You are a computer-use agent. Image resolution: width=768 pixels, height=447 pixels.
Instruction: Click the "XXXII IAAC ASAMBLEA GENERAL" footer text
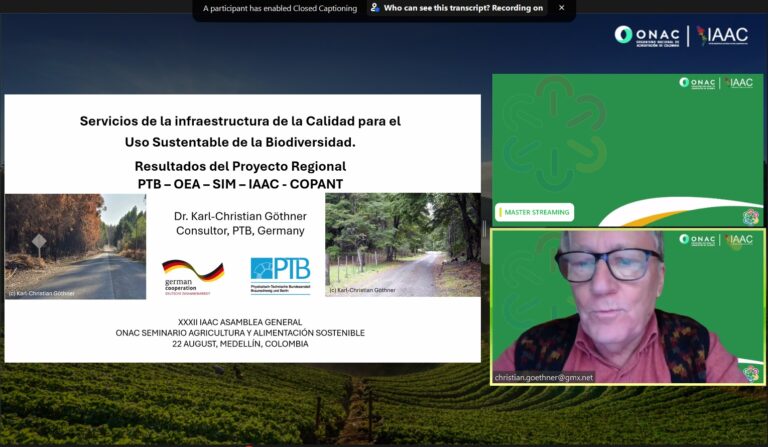[240, 321]
